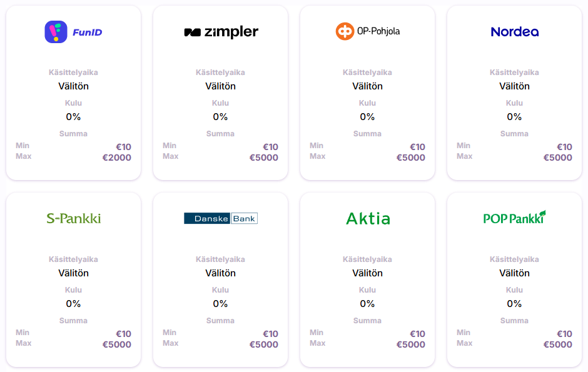
Task: Select the Zimpler payment logo
Action: point(221,33)
